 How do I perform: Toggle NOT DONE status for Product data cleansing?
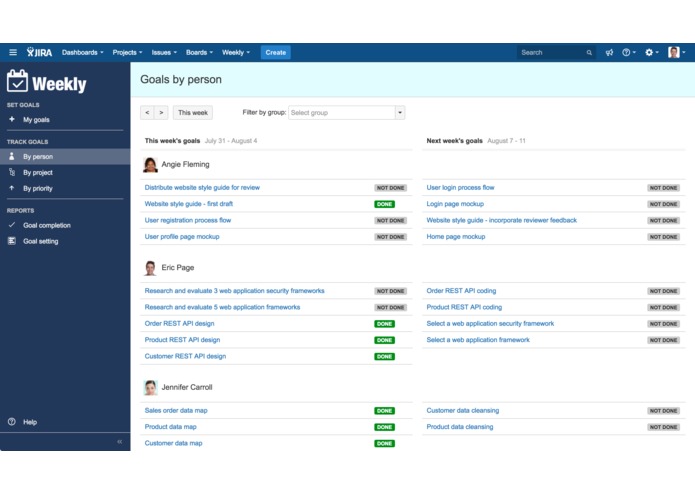pos(664,427)
